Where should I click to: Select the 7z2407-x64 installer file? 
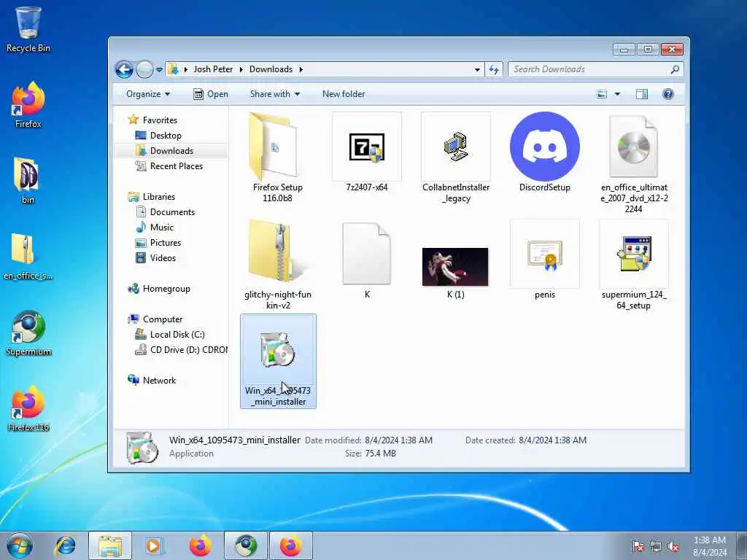point(367,152)
